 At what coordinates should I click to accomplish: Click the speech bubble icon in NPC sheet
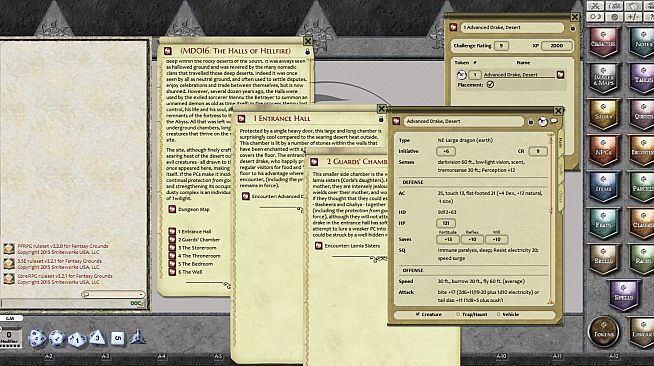(554, 121)
